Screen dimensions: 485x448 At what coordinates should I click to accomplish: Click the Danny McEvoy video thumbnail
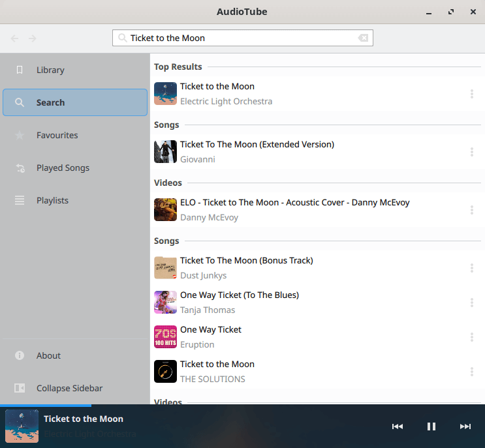point(166,210)
